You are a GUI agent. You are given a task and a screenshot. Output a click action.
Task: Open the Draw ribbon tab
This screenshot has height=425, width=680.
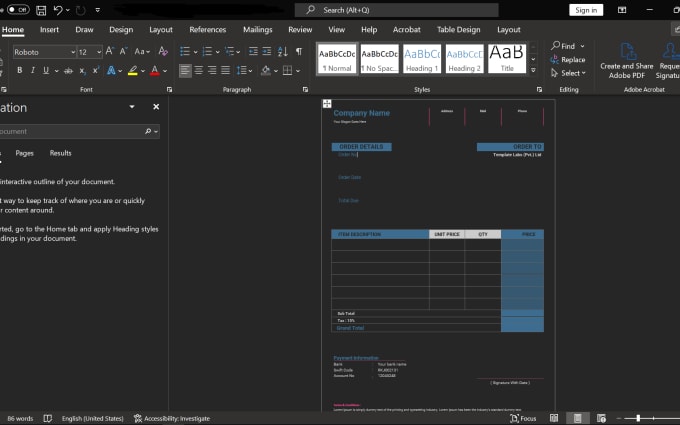coord(84,29)
